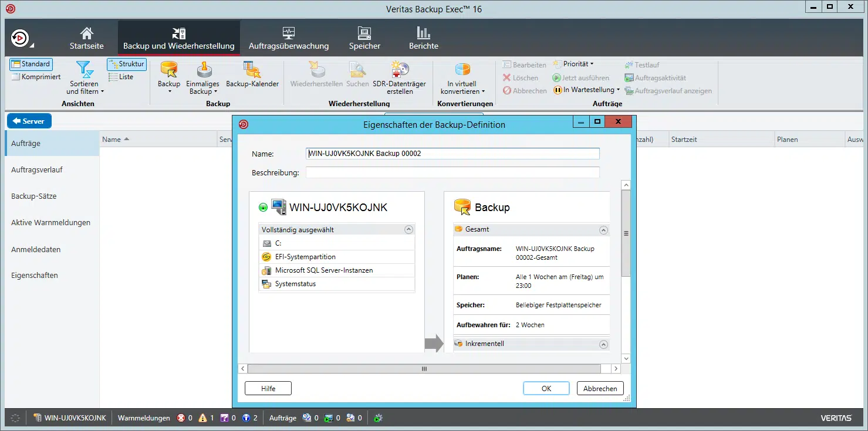Click the first Aufträge status icon

click(307, 418)
